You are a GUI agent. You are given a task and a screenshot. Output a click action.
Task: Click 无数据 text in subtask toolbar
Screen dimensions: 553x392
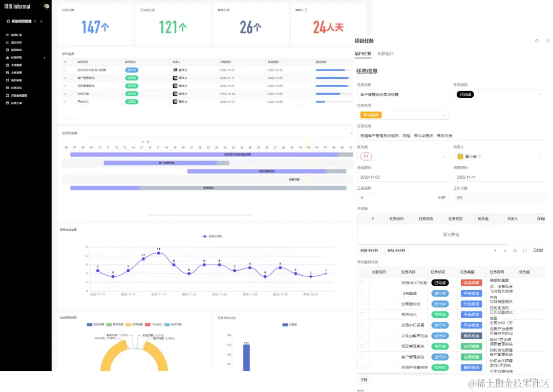[x=538, y=250]
